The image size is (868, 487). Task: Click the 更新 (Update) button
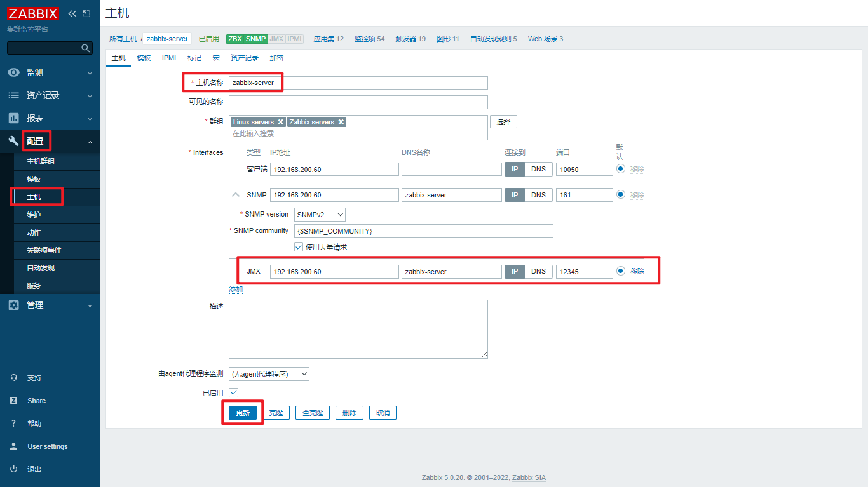point(242,412)
